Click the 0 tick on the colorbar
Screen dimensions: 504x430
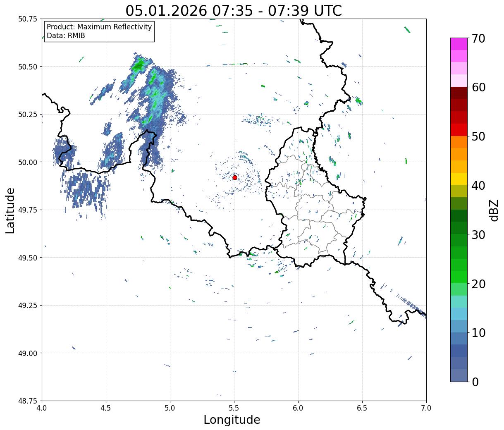(475, 382)
